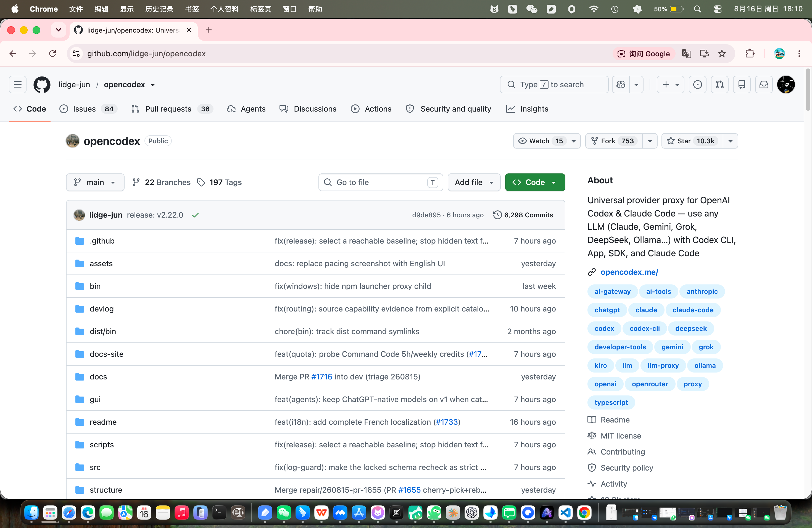
Task: Open the 6,298 Commits history link
Action: (523, 215)
